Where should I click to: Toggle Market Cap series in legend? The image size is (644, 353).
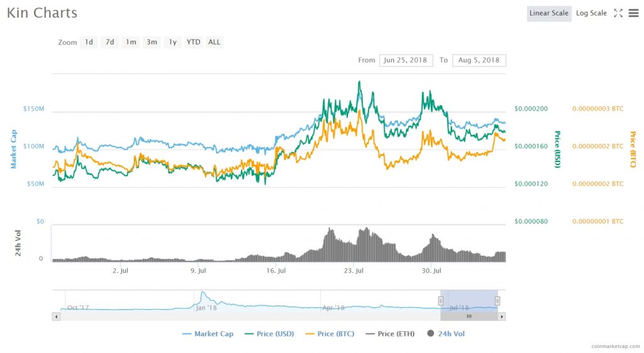pyautogui.click(x=208, y=334)
